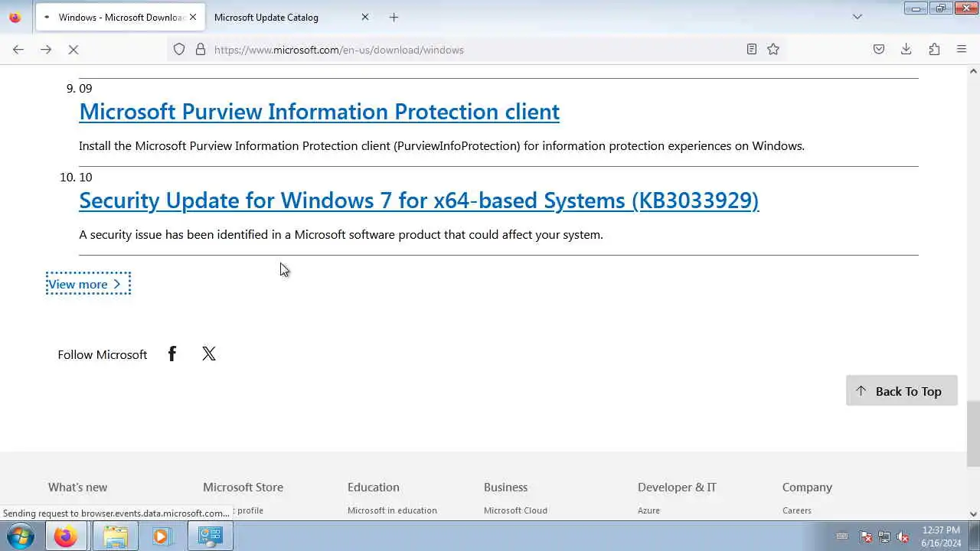980x551 pixels.
Task: Open the extensions puzzle menu
Action: [934, 50]
